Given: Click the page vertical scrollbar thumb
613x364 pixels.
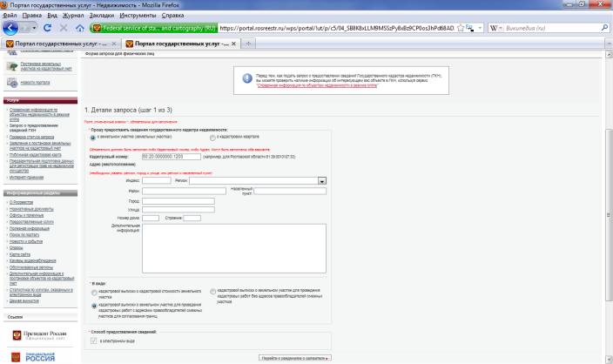Looking at the screenshot, I should click(609, 215).
